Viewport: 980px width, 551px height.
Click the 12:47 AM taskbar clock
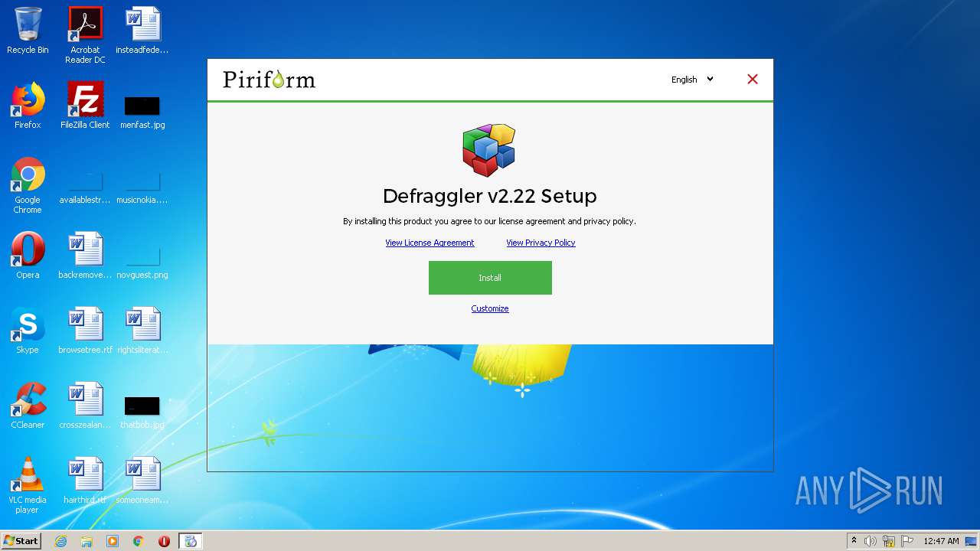(x=941, y=541)
